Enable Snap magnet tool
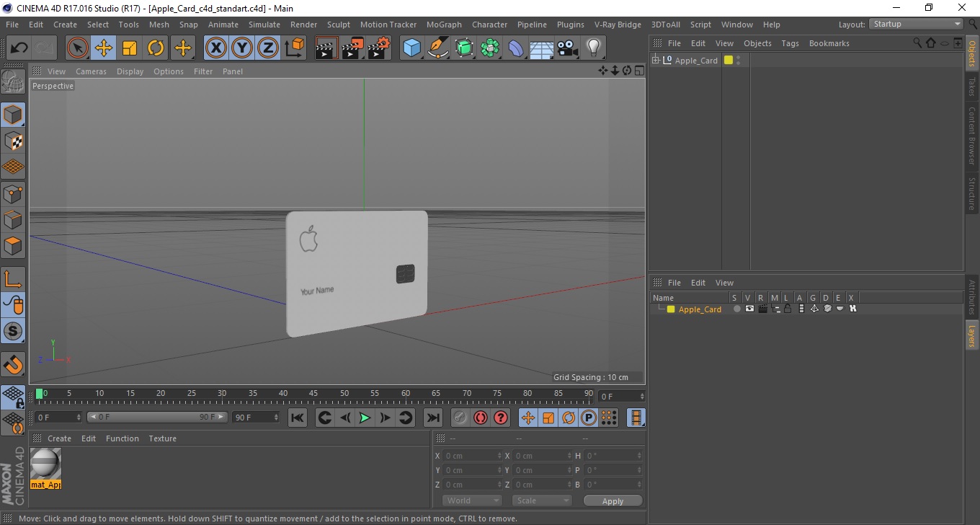 13,364
